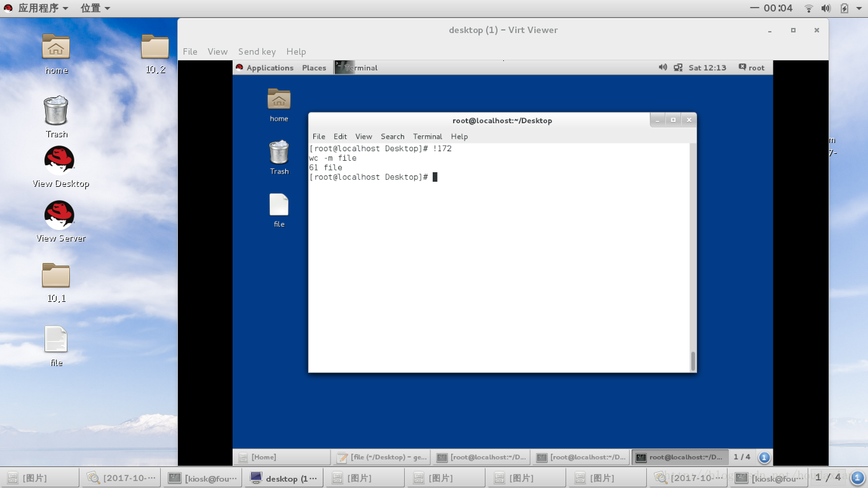This screenshot has height=488, width=868.
Task: Launch the View Server shortcut
Action: [x=60, y=222]
